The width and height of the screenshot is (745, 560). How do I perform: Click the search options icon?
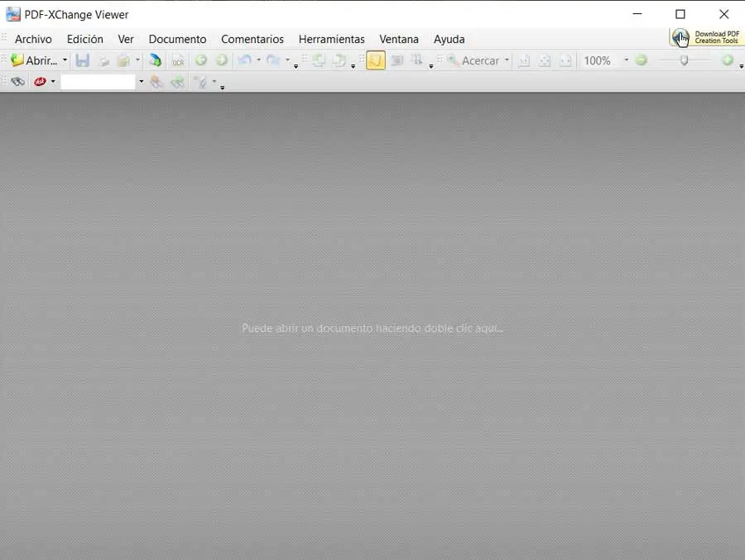[x=201, y=82]
